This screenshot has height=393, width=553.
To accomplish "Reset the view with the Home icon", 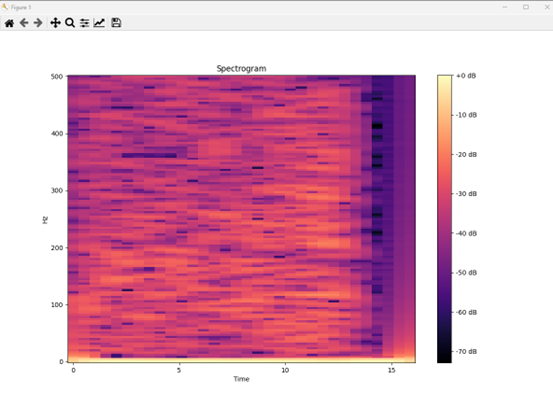I will [10, 23].
